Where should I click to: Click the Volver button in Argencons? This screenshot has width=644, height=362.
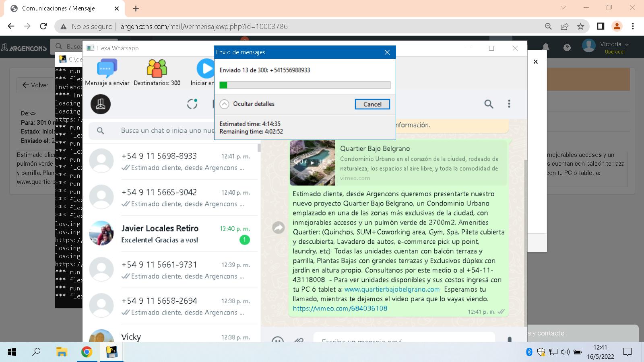35,85
